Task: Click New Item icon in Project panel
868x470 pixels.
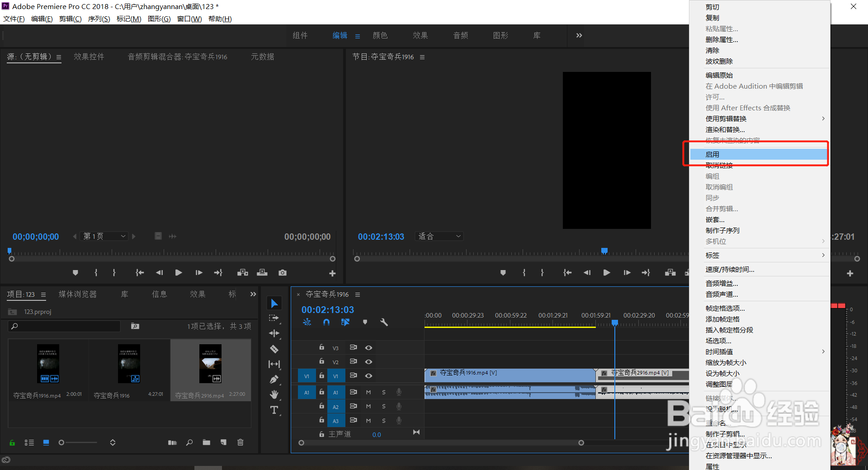Action: [223, 442]
